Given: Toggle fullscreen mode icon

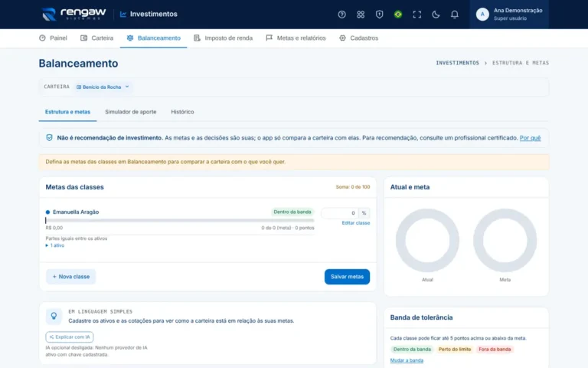Looking at the screenshot, I should point(417,15).
